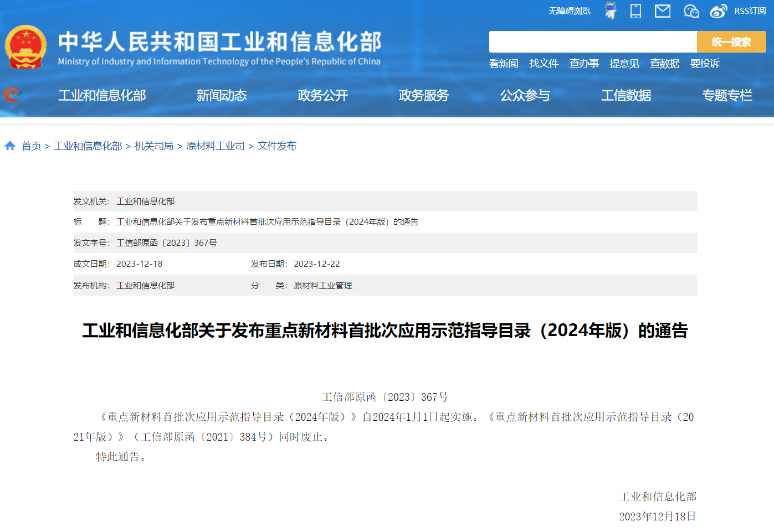Enable 无障碍浏览 accessibility mode
The width and height of the screenshot is (774, 532).
(x=570, y=11)
